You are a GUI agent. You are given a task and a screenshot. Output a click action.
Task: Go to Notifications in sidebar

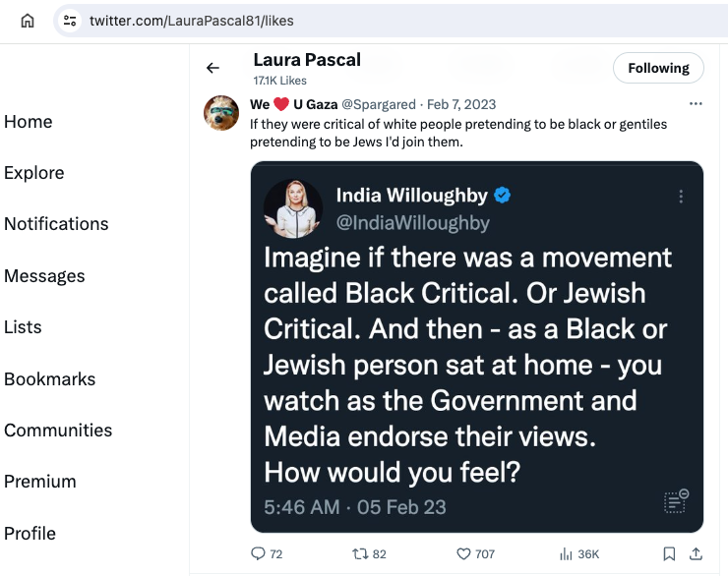(56, 224)
